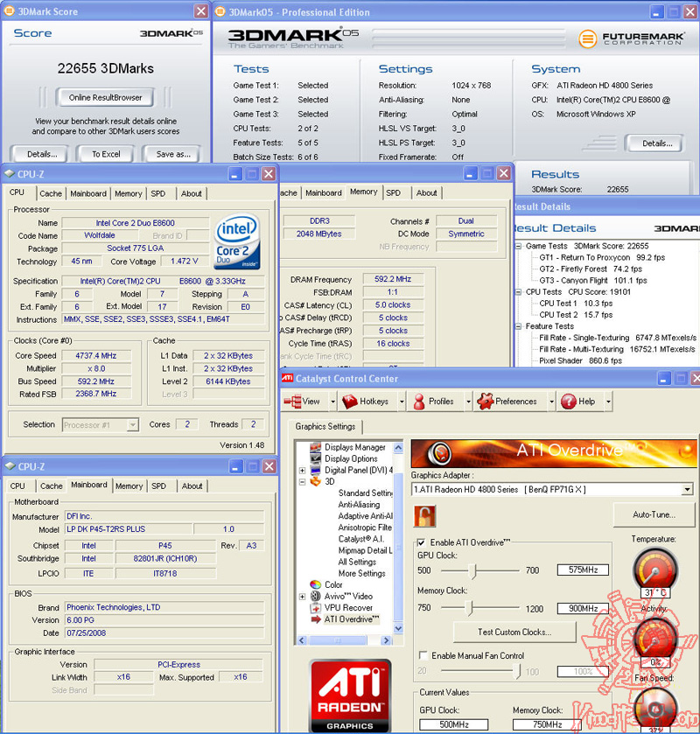Open the Hotkeys dropdown arrow
This screenshot has width=700, height=734.
402,402
